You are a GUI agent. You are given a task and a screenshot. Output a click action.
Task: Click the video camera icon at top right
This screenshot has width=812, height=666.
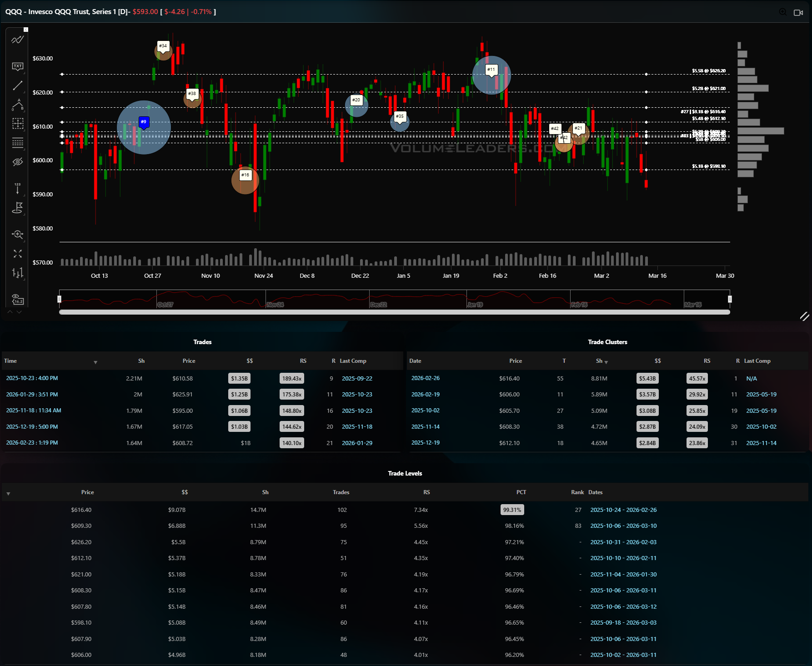(798, 12)
